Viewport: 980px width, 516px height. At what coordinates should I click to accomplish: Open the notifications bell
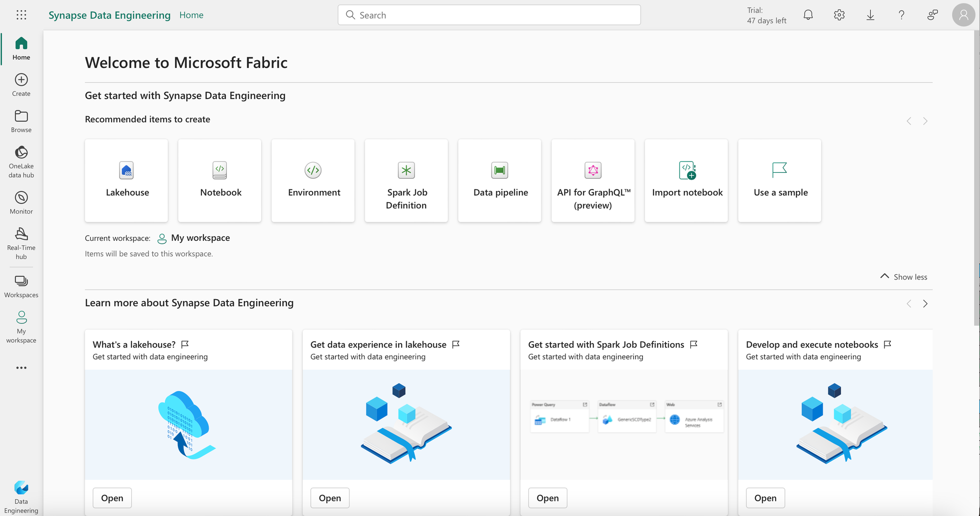808,15
